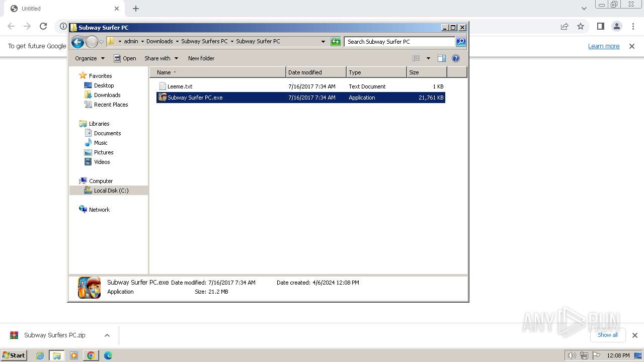
Task: Select the Leeme.txt file icon
Action: tap(163, 86)
